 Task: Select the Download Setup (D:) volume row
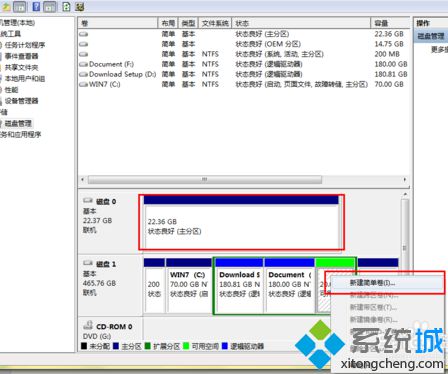pyautogui.click(x=243, y=74)
